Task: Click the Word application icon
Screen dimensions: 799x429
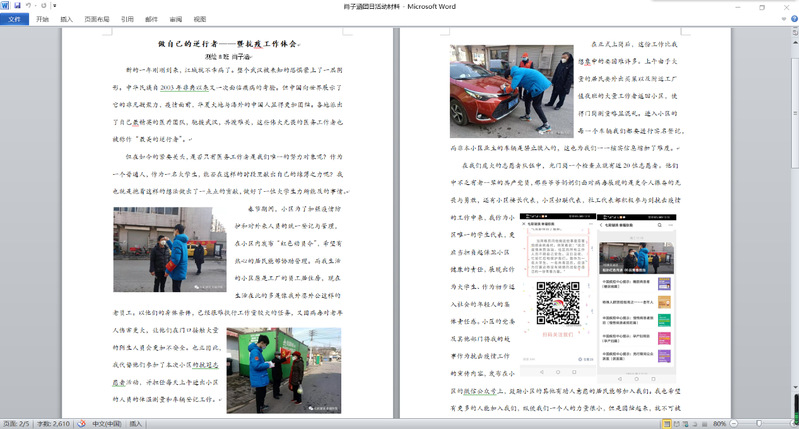Action: pos(6,5)
